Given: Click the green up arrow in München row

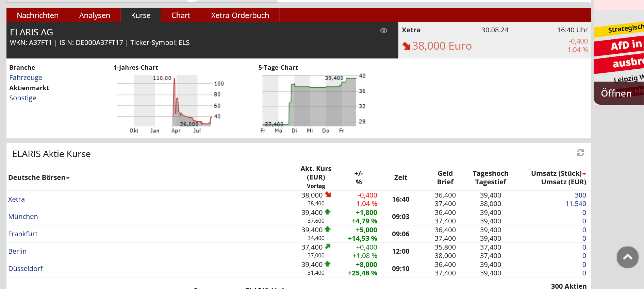Looking at the screenshot, I should [x=328, y=212].
